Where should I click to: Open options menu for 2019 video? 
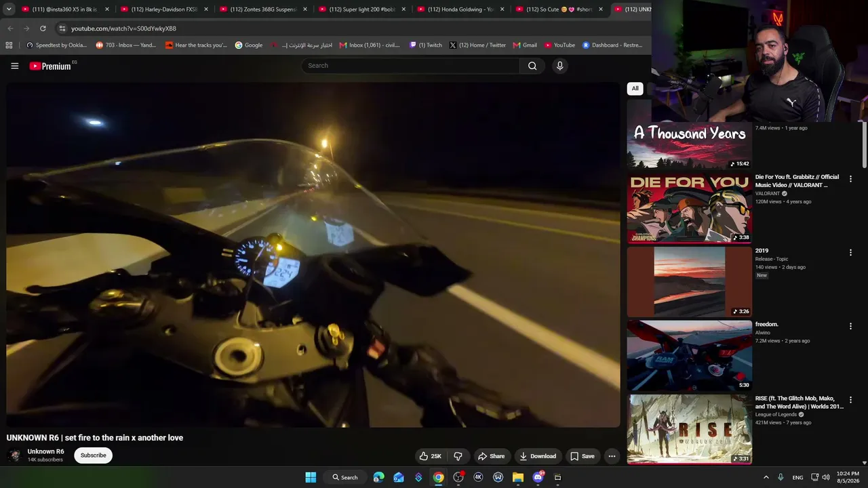click(x=850, y=253)
